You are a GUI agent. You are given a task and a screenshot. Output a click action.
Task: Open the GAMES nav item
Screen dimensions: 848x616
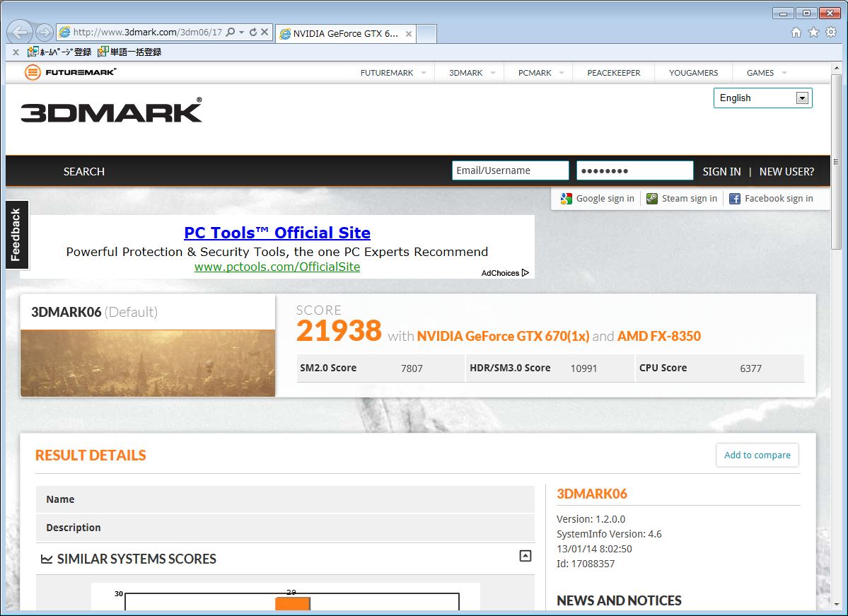[760, 72]
